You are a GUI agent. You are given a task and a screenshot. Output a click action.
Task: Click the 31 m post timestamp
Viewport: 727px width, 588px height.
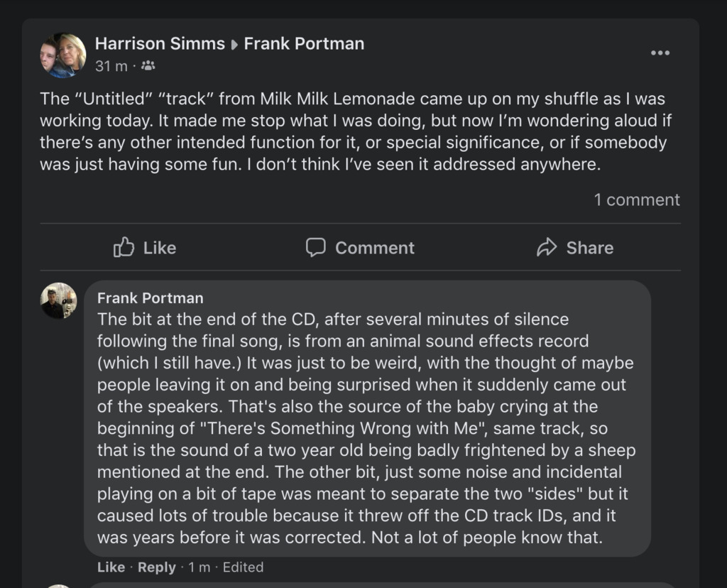111,66
